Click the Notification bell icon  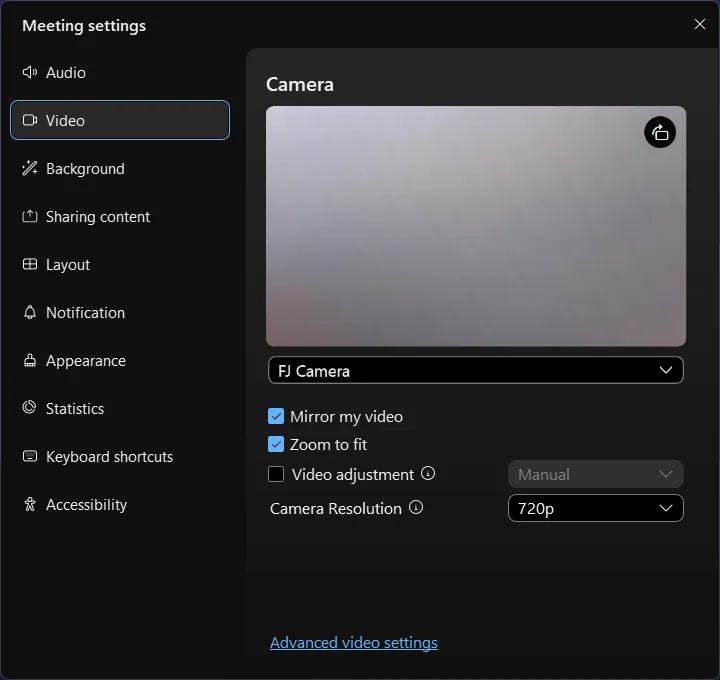30,313
